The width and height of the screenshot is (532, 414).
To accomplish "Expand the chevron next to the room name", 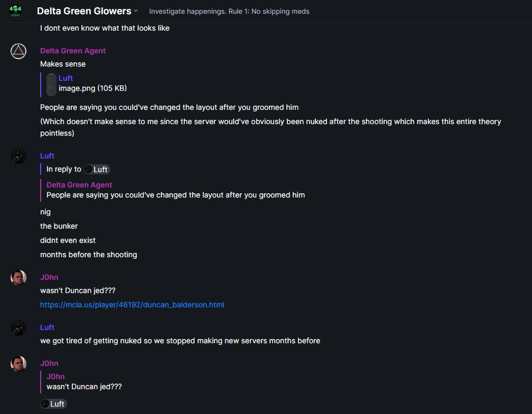I will coord(136,11).
